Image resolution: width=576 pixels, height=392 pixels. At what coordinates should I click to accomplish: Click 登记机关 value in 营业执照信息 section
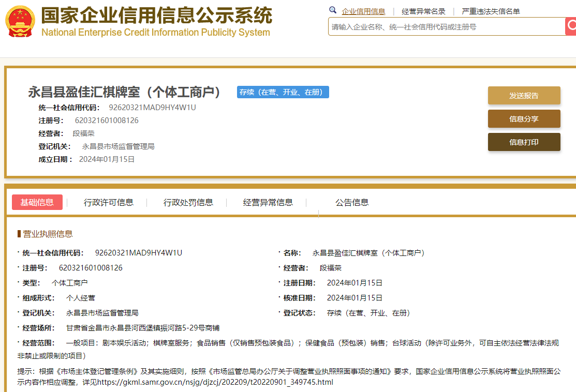tap(102, 313)
